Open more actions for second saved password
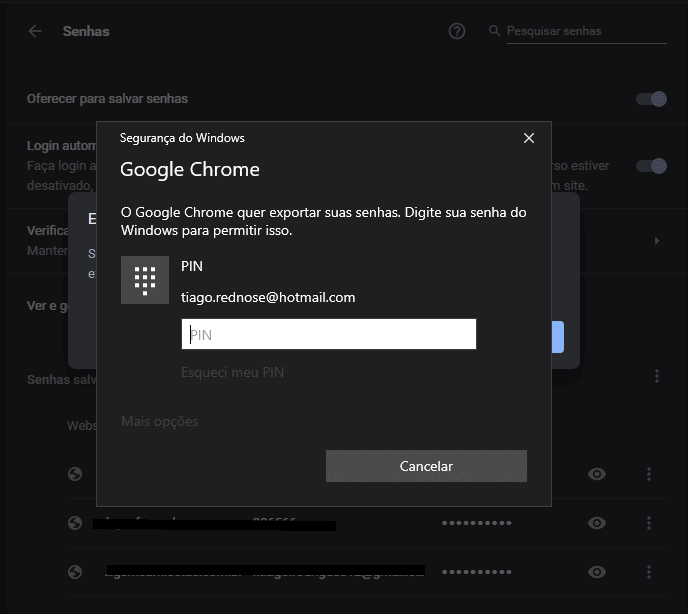The width and height of the screenshot is (688, 614). coord(649,523)
